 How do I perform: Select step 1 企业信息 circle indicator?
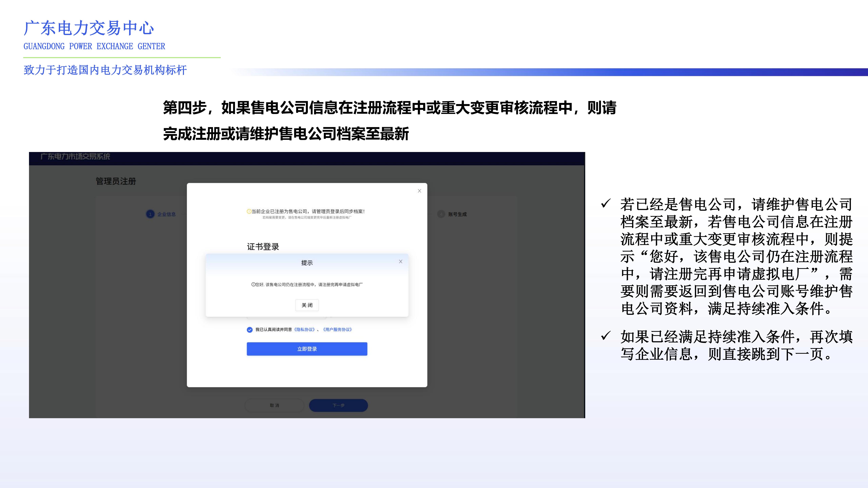[150, 214]
